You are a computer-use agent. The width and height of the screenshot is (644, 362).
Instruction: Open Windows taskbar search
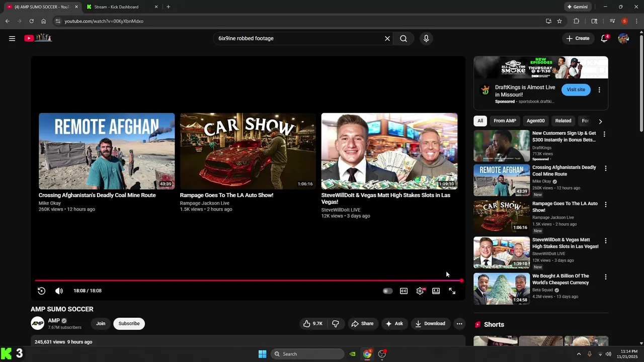[307, 354]
